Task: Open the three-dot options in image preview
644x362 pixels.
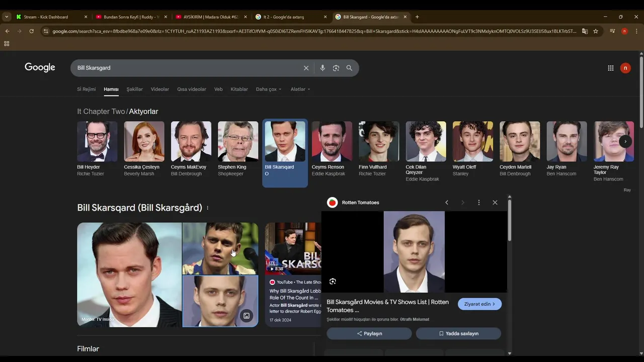Action: tap(479, 202)
